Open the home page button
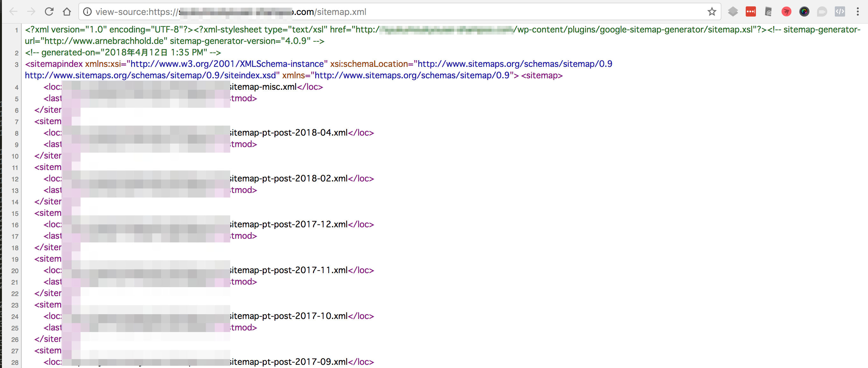868x368 pixels. click(x=67, y=12)
